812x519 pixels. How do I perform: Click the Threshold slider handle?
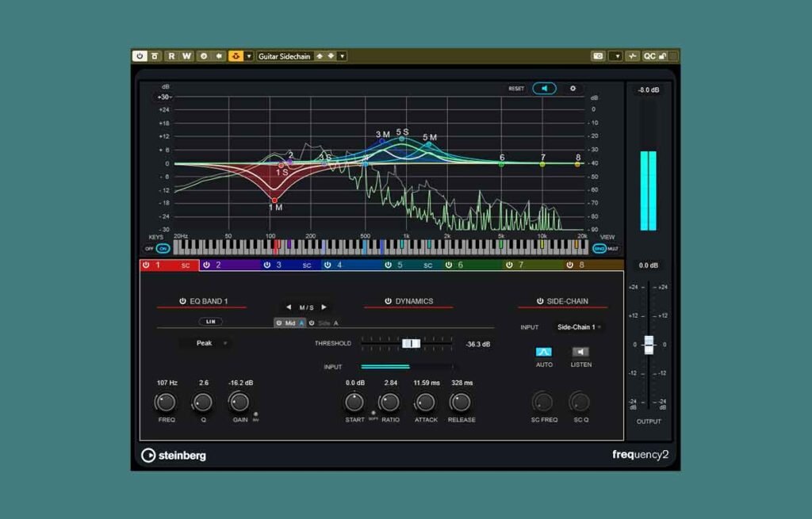coord(412,343)
